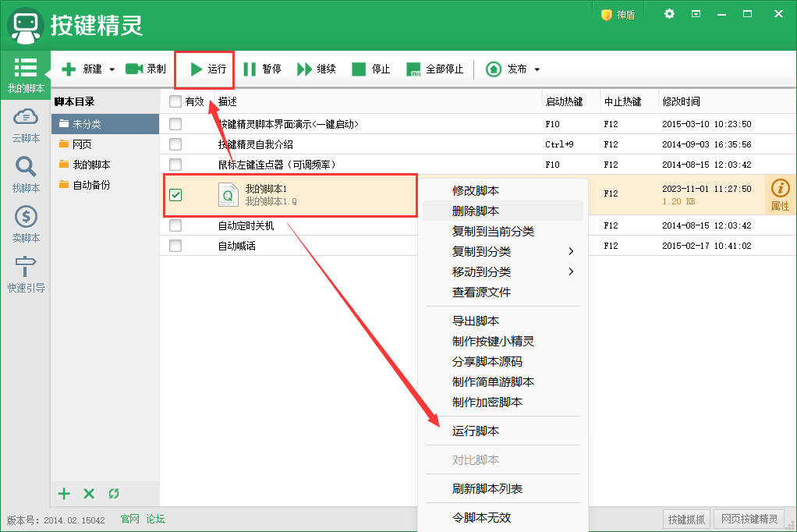Expand the 移动到分类 submenu
Image resolution: width=797 pixels, height=532 pixels.
click(x=503, y=272)
